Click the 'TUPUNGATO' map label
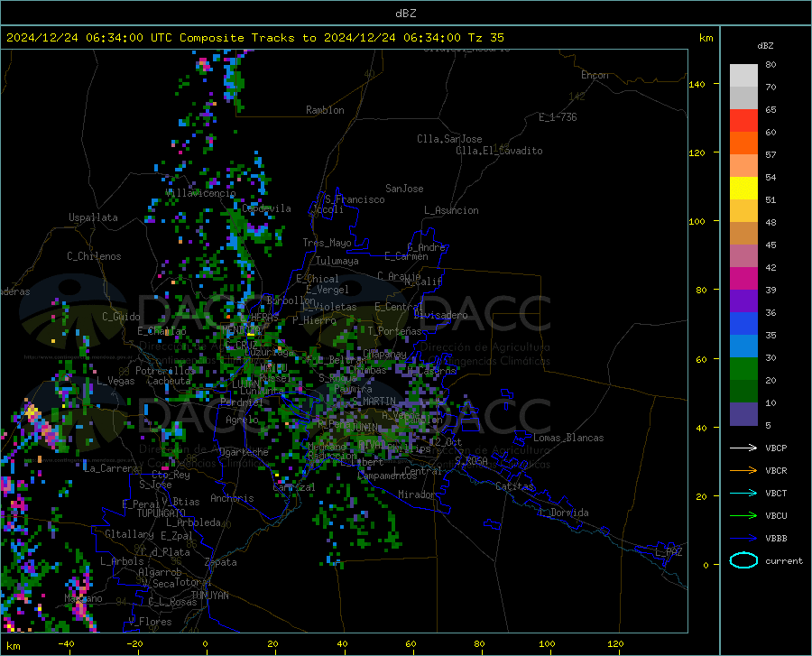812x656 pixels. point(161,513)
